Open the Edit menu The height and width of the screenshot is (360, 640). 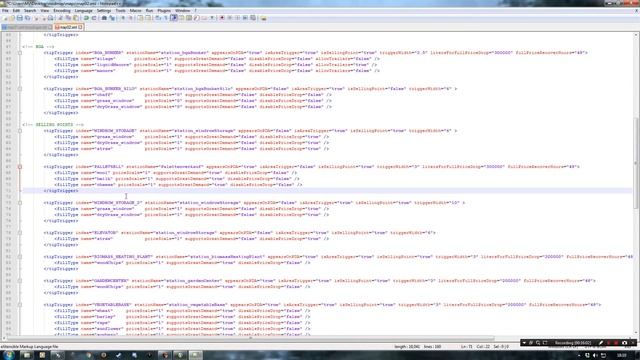coord(16,11)
